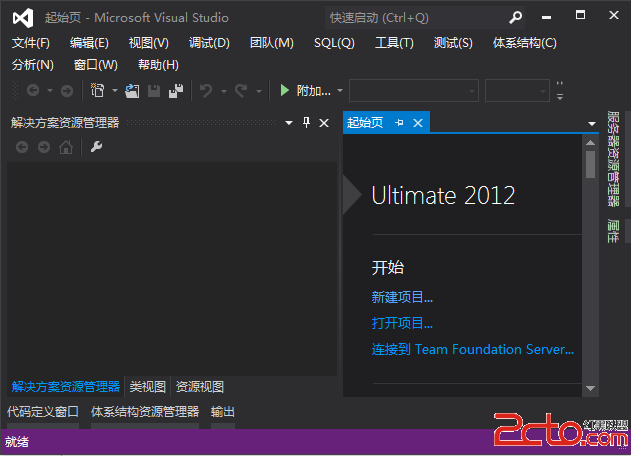Click the Open File toolbar icon

click(x=132, y=91)
